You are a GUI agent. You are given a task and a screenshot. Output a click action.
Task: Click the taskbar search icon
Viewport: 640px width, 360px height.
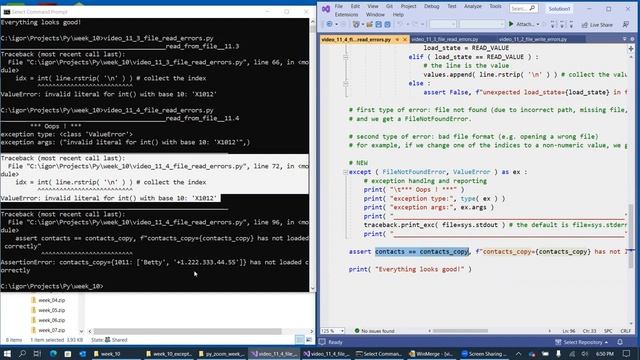point(22,353)
